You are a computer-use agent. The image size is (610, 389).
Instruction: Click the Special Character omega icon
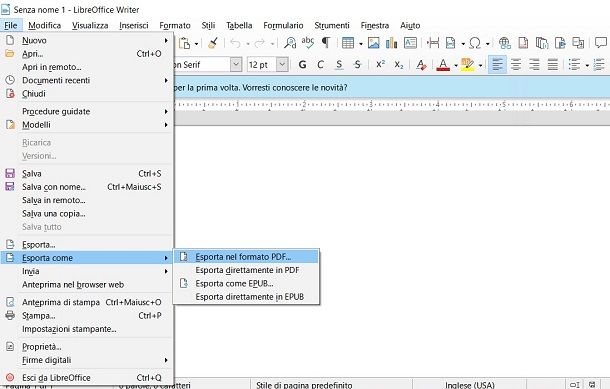pyautogui.click(x=475, y=43)
